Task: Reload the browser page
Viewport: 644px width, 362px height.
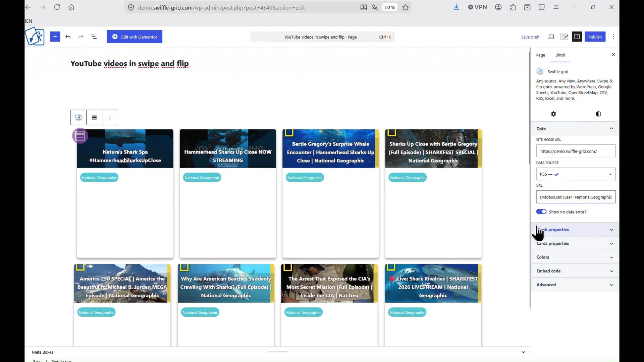Action: tap(57, 7)
